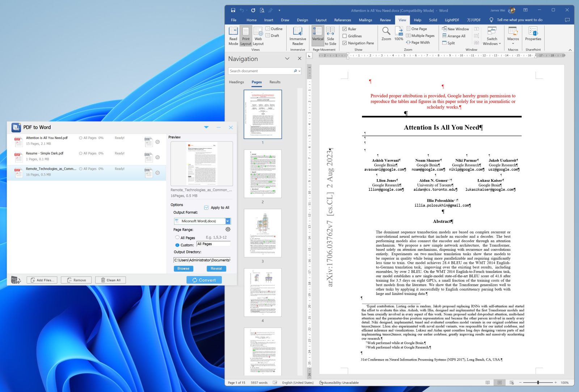Click Draft view in Views group
Image resolution: width=579 pixels, height=392 pixels.
tap(272, 35)
